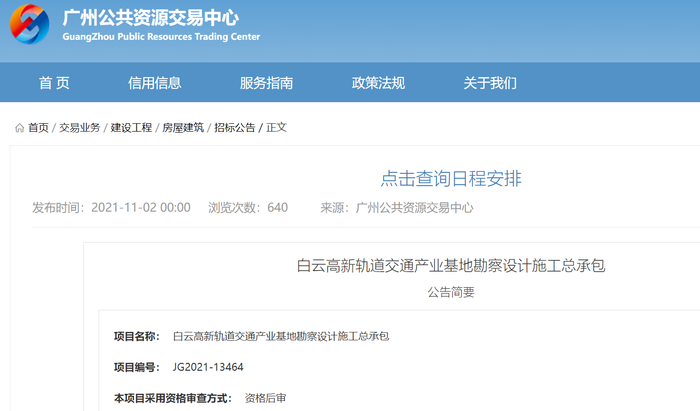Image resolution: width=700 pixels, height=411 pixels.
Task: Click the project name value in the 项目名称 row
Action: pyautogui.click(x=281, y=336)
